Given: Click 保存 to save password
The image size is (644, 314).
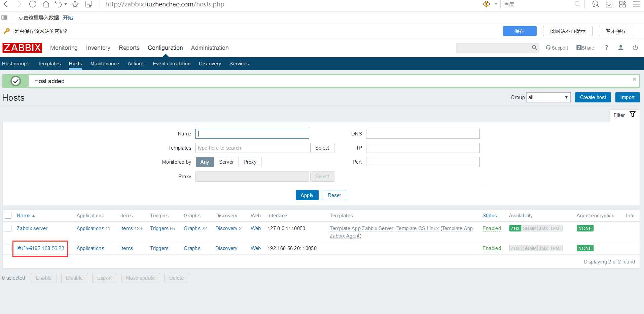Looking at the screenshot, I should click(x=520, y=31).
